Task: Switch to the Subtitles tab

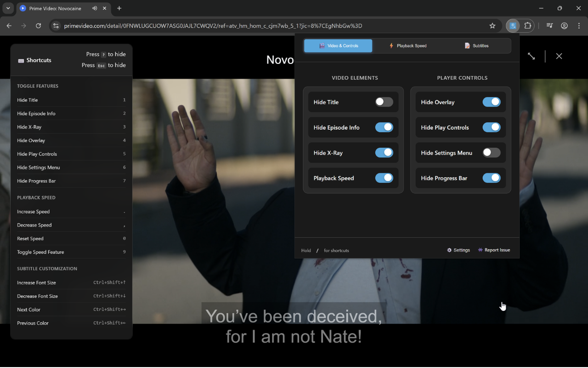Action: click(477, 46)
